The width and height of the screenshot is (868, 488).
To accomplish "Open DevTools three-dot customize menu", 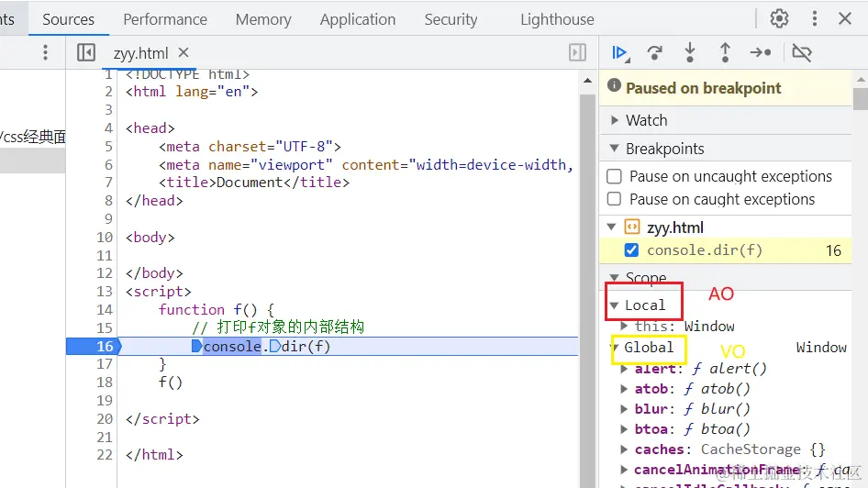I will tap(814, 19).
